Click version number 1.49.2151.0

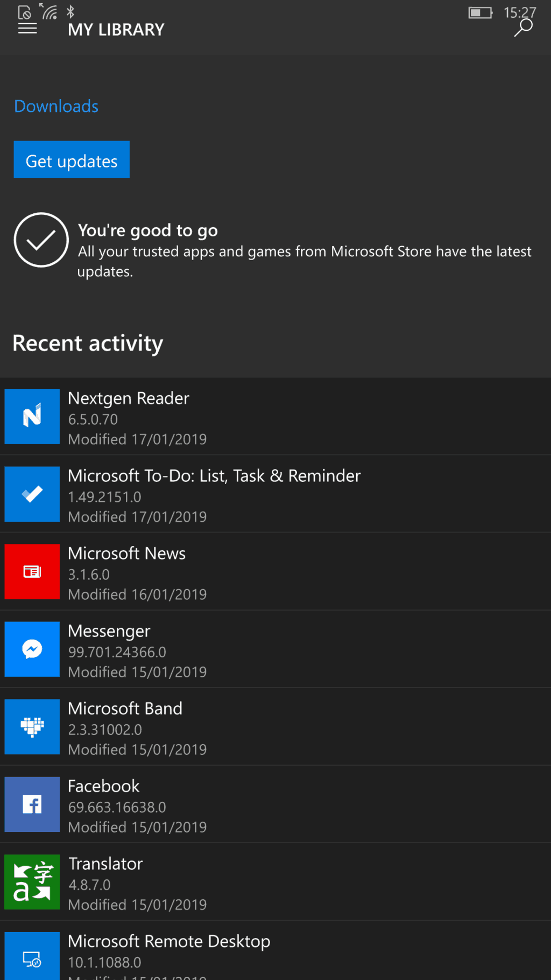tap(105, 497)
